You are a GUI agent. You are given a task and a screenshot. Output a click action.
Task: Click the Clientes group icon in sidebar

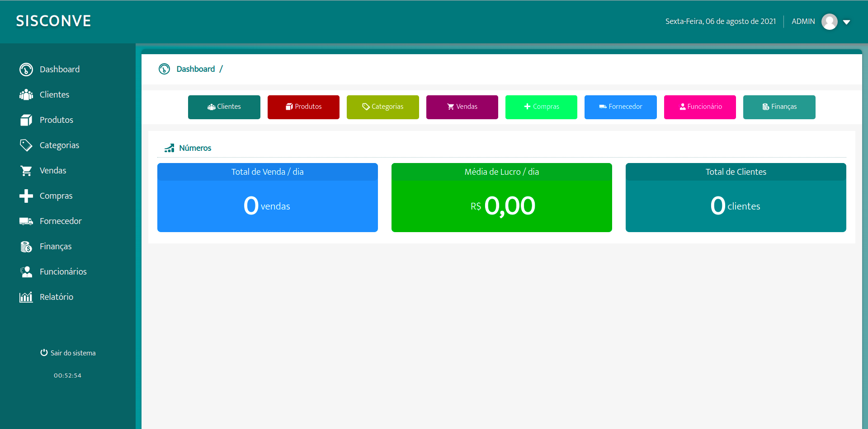(26, 95)
